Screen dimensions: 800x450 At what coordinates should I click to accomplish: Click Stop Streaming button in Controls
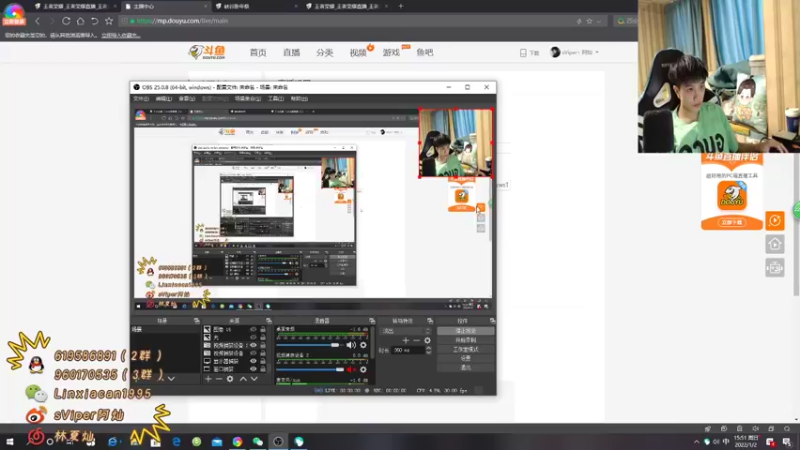click(x=465, y=331)
